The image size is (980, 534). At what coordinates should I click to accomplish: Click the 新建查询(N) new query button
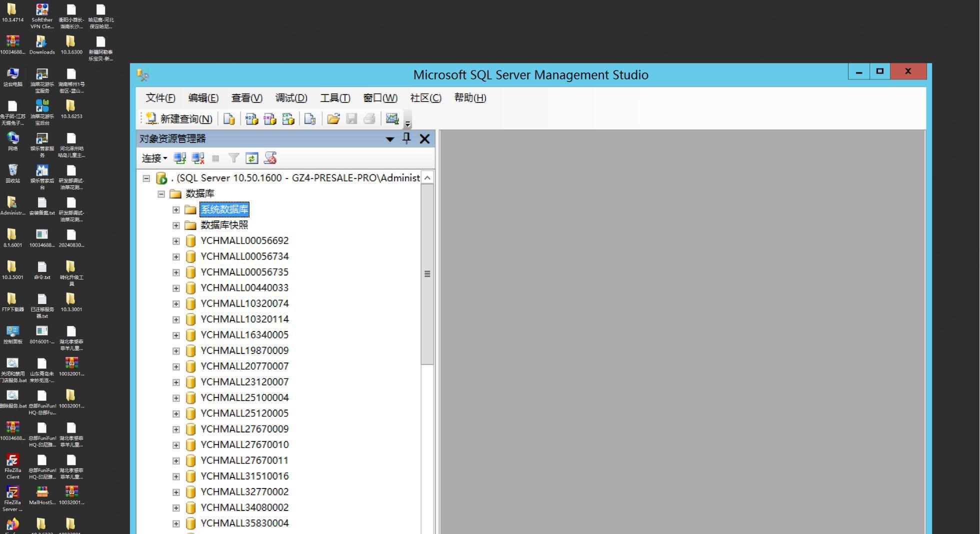(x=179, y=119)
